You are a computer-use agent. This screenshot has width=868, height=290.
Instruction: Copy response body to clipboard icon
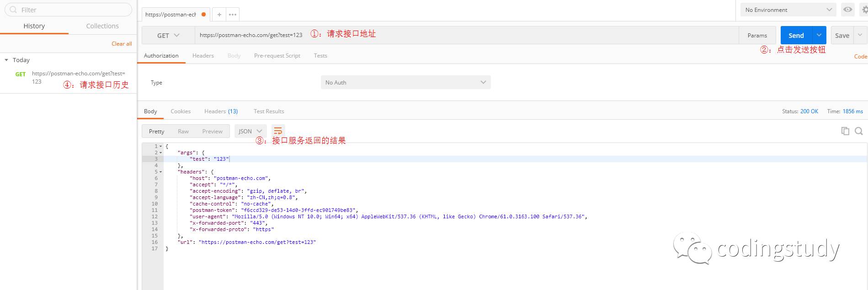(x=845, y=131)
